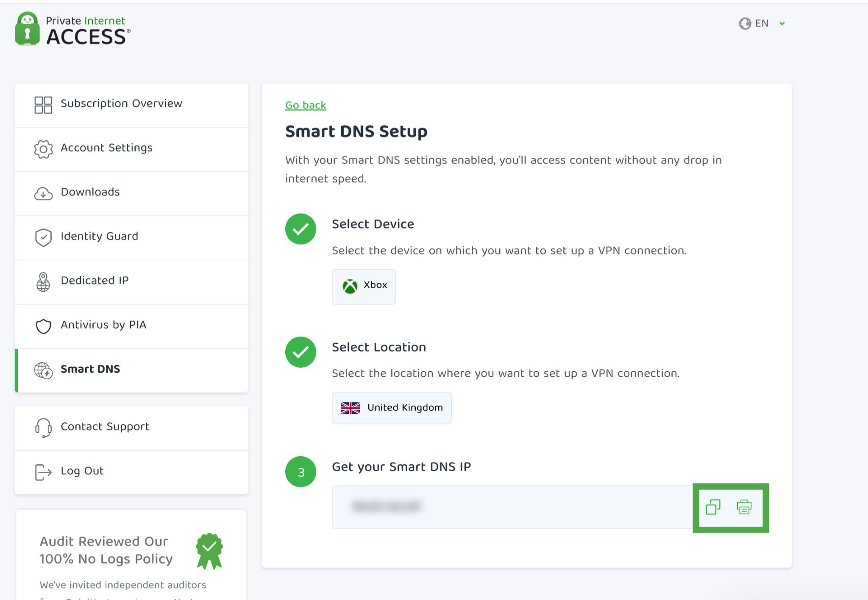The image size is (868, 600).
Task: Select the Smart DNS menu item
Action: 131,371
